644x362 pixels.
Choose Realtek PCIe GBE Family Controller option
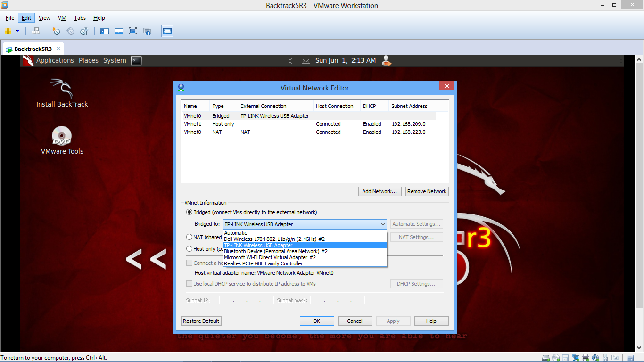click(x=305, y=263)
